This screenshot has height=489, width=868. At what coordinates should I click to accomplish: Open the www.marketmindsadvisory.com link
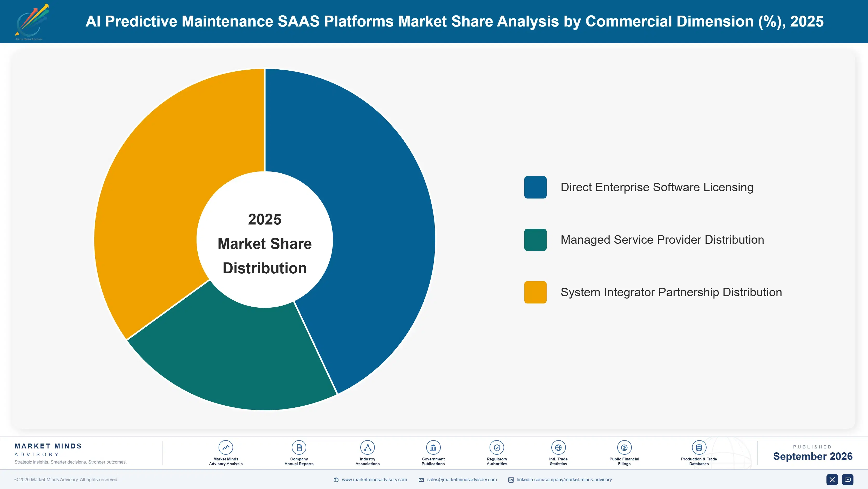click(374, 480)
